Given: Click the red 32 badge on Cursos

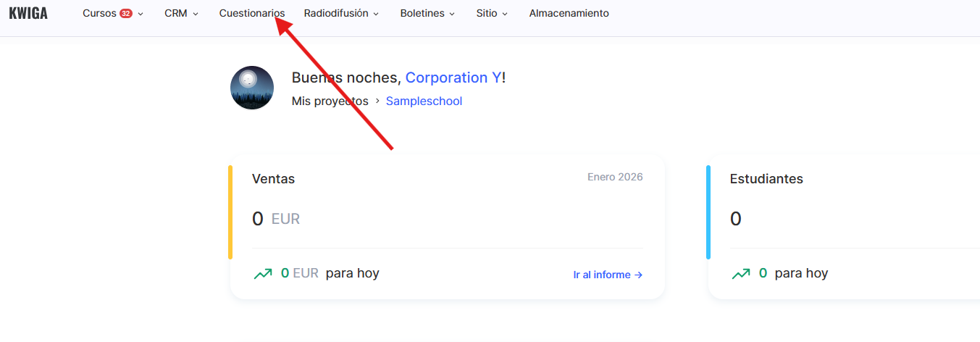Looking at the screenshot, I should pos(126,14).
